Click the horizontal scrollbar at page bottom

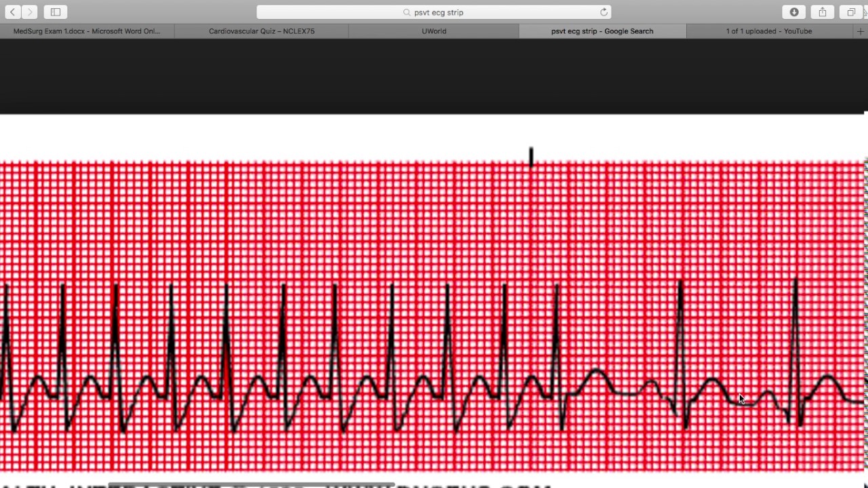[251, 485]
